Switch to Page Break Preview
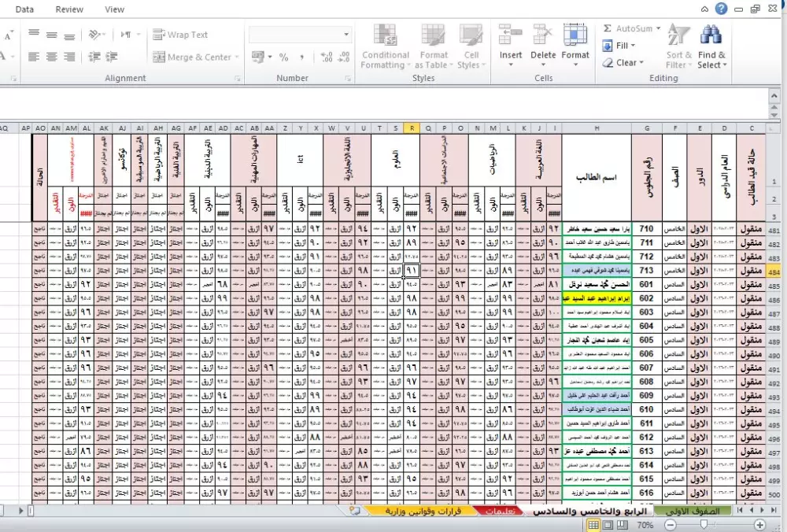 (x=622, y=523)
